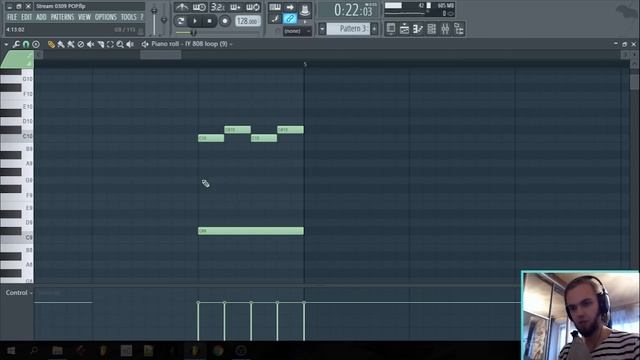The width and height of the screenshot is (640, 360).
Task: Open the ADD menu
Action: pos(41,17)
